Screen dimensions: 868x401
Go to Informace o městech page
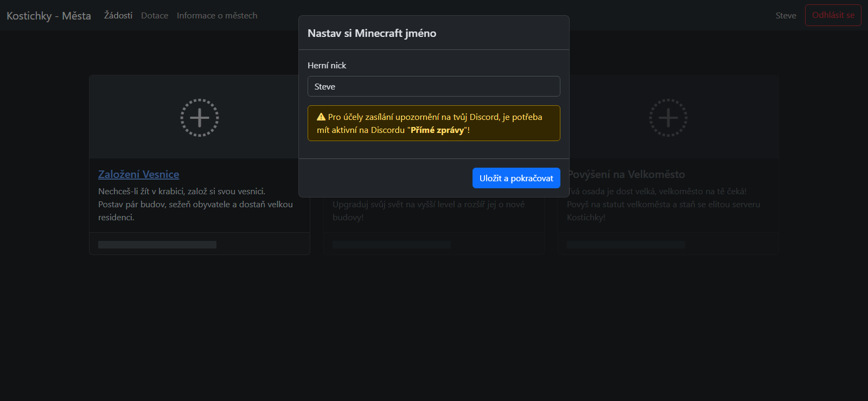[x=217, y=15]
